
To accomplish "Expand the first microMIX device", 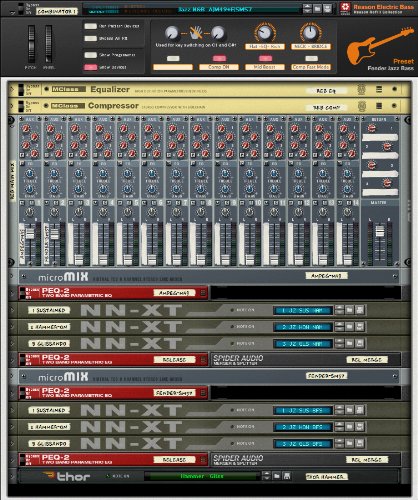I will [12, 276].
